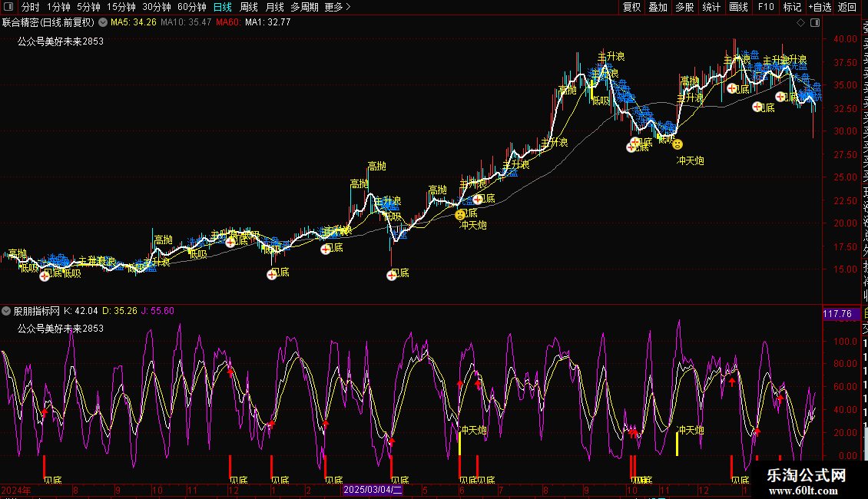Screen dimensions: 868x499
Task: Expand the 联合精密 main chart indicator dropdown
Action: [x=103, y=22]
